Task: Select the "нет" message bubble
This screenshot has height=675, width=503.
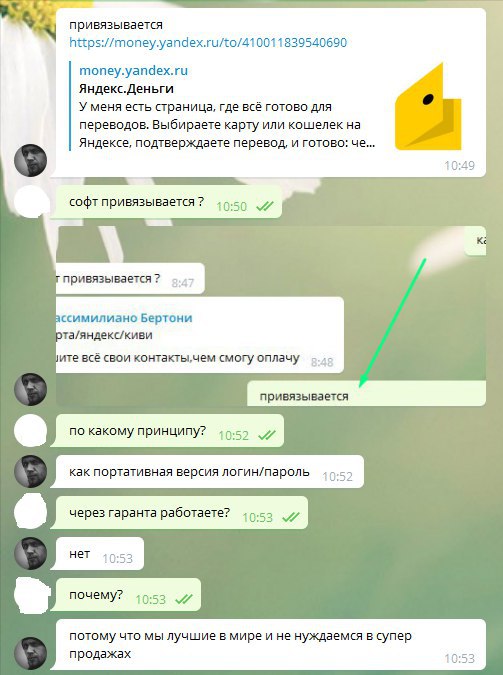Action: tap(100, 553)
